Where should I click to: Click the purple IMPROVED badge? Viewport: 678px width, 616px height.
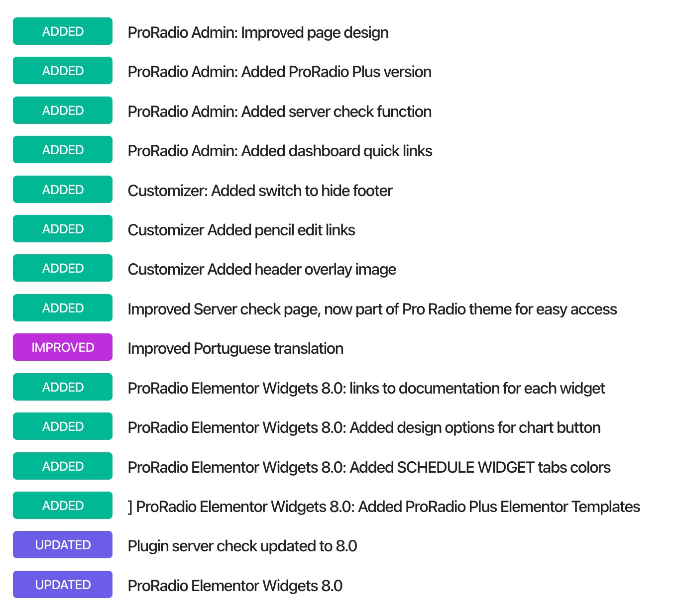click(x=63, y=347)
